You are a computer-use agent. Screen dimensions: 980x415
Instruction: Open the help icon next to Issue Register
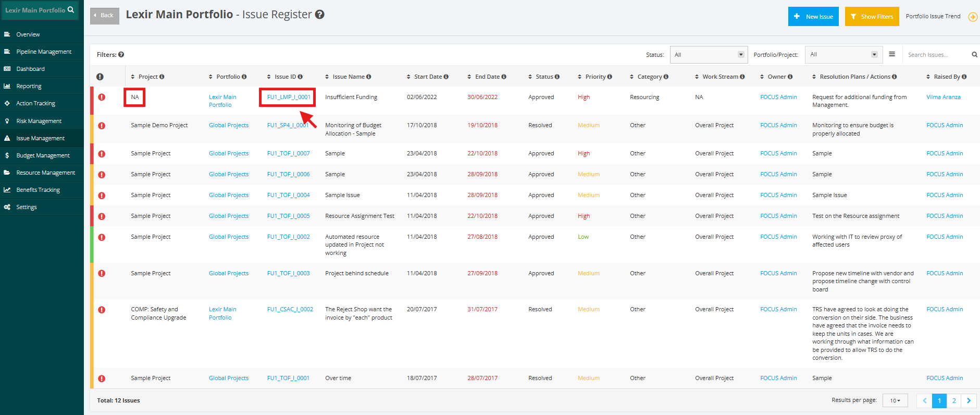point(320,15)
